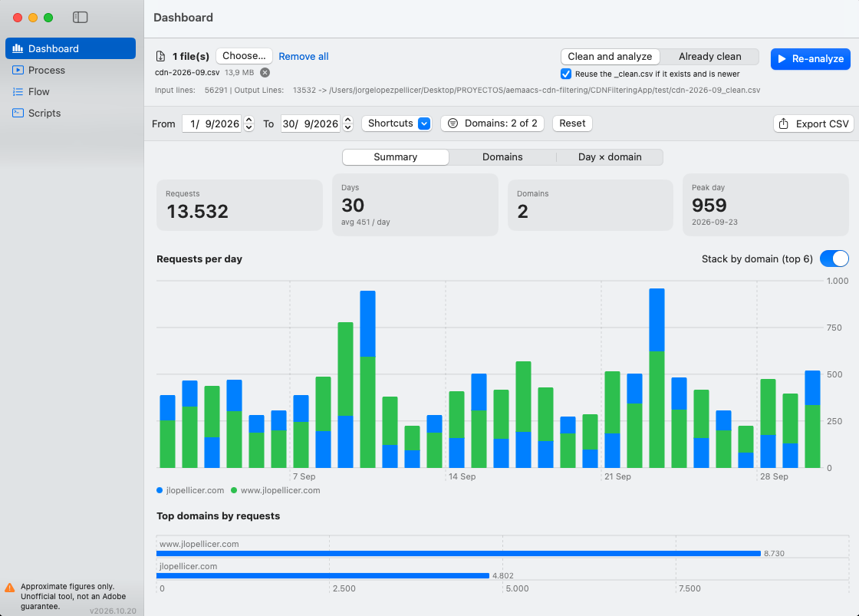The height and width of the screenshot is (616, 859).
Task: Click the To date field
Action: click(311, 124)
